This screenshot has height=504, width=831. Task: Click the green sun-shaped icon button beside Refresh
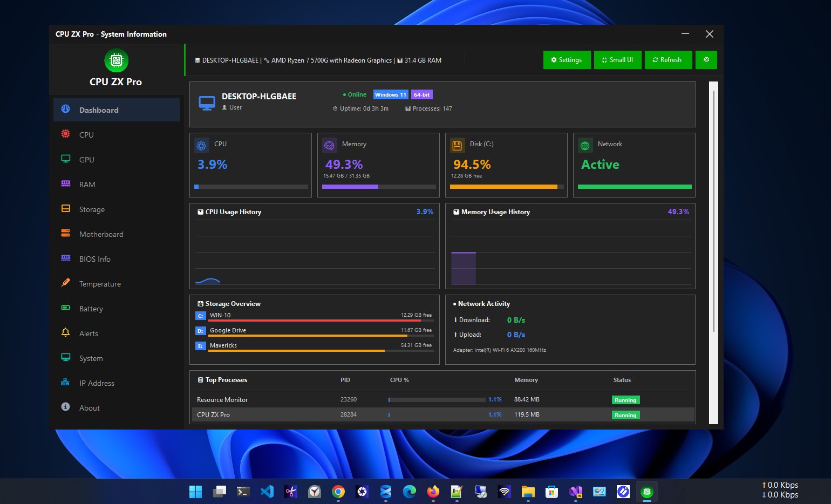706,60
